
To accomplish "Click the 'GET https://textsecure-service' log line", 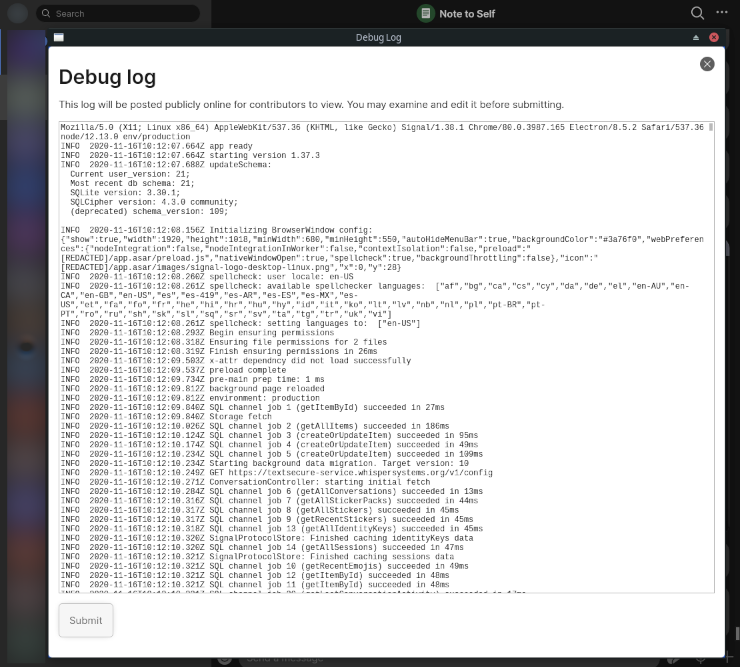I will [x=276, y=473].
